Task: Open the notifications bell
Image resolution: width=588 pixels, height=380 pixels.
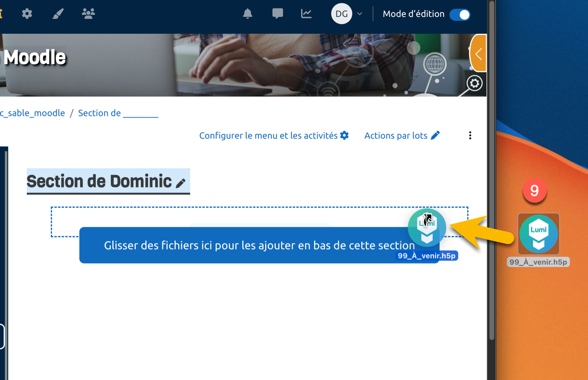Action: (x=247, y=14)
